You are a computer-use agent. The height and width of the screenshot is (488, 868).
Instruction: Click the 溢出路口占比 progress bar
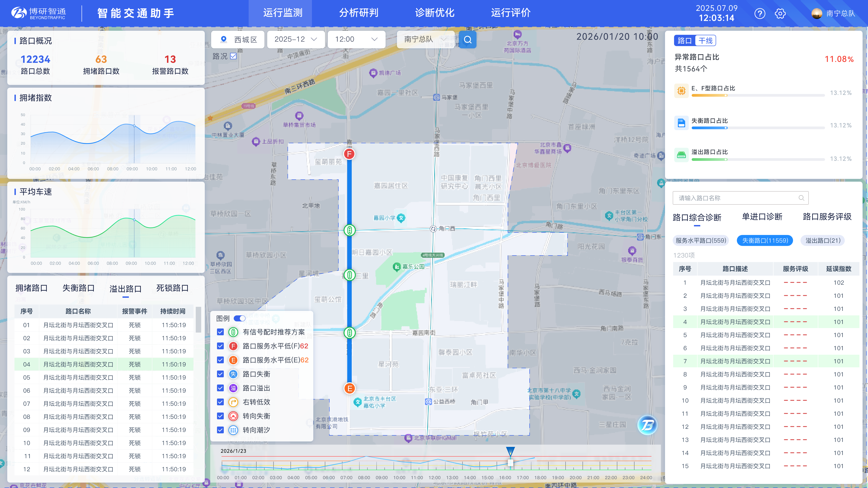click(758, 160)
